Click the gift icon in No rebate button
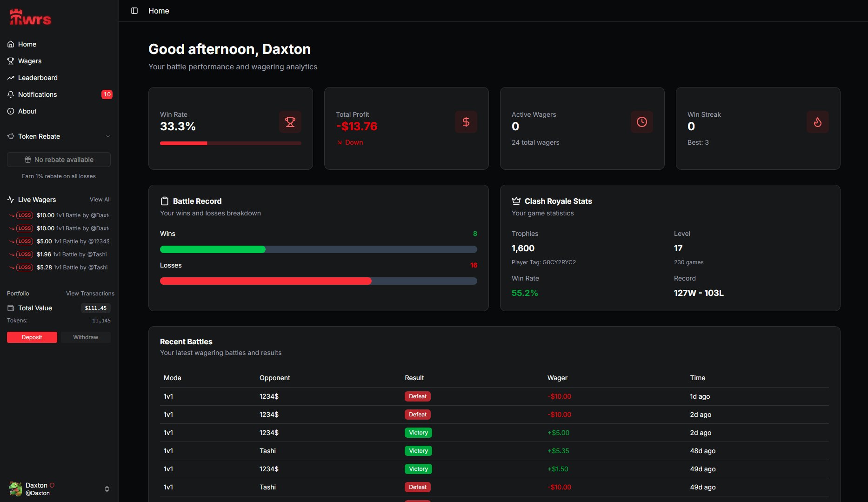This screenshot has width=868, height=502. [x=28, y=160]
